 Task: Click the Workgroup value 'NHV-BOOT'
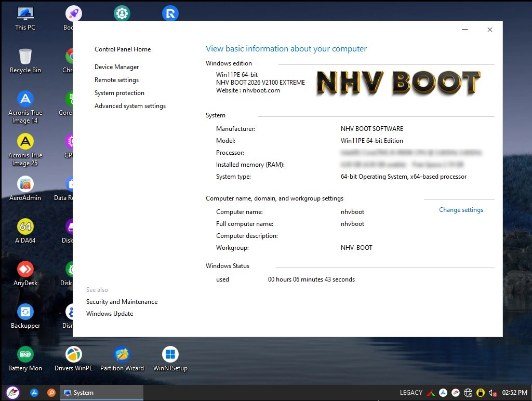(x=356, y=248)
